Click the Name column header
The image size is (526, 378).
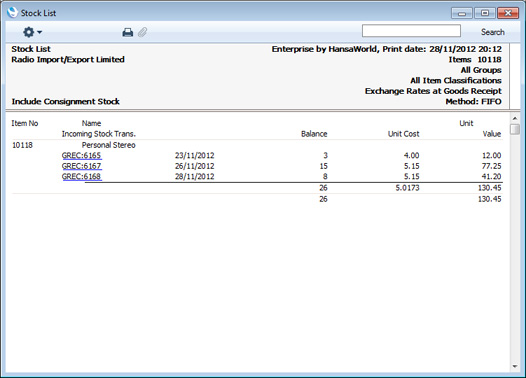[x=91, y=123]
